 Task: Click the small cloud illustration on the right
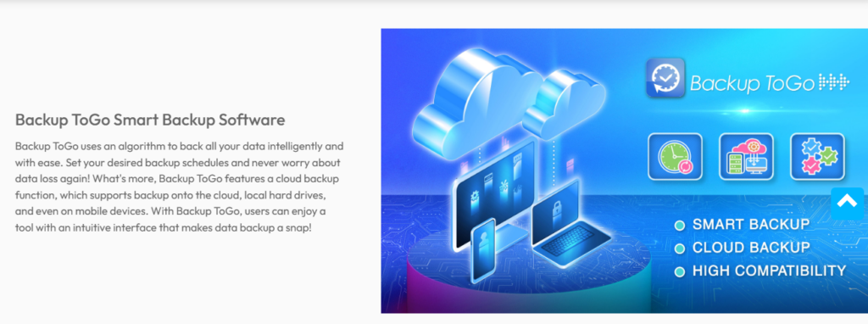[x=565, y=105]
